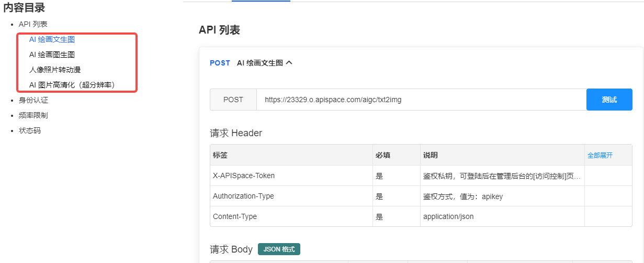The width and height of the screenshot is (644, 263).
Task: Click the JSON 格式 badge
Action: 279,249
